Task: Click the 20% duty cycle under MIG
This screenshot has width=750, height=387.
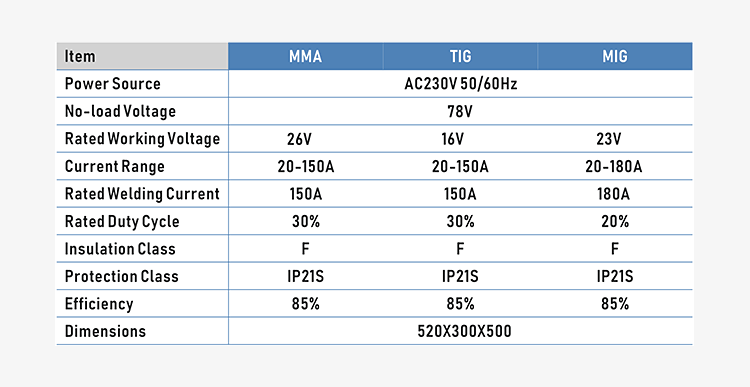Action: (x=615, y=221)
